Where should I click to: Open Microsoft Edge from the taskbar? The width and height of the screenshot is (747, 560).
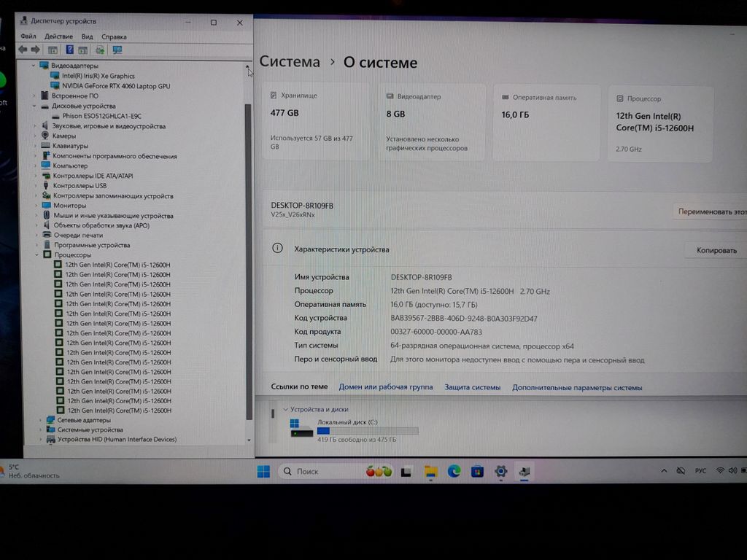point(454,472)
